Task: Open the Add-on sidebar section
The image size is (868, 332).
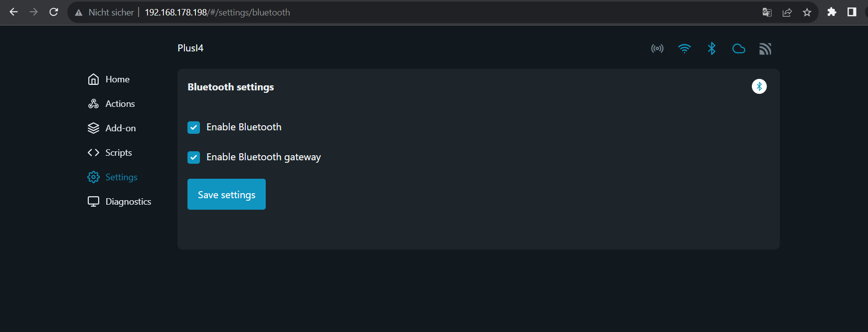Action: click(120, 128)
